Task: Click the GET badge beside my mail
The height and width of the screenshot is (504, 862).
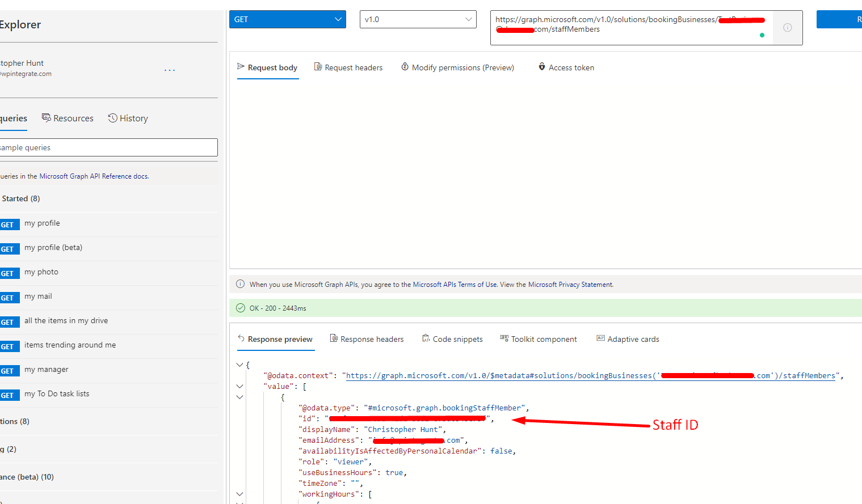Action: (9, 298)
